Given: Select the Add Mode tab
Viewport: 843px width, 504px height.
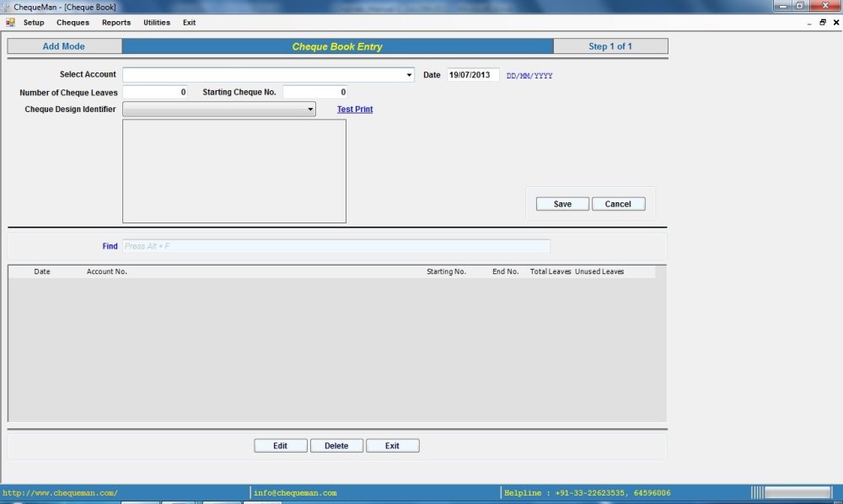Looking at the screenshot, I should 63,46.
